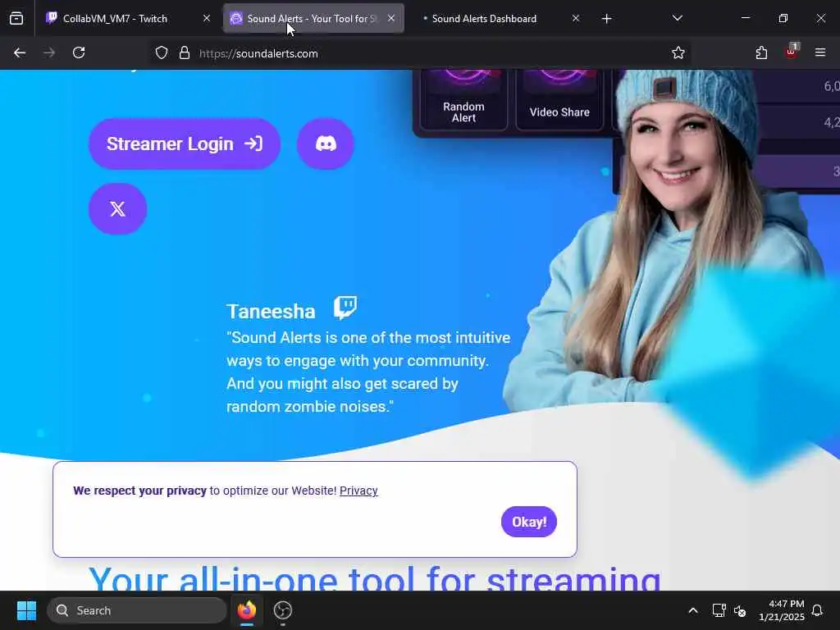Open the clock and calendar flyout
Viewport: 840px width, 630px height.
point(782,610)
